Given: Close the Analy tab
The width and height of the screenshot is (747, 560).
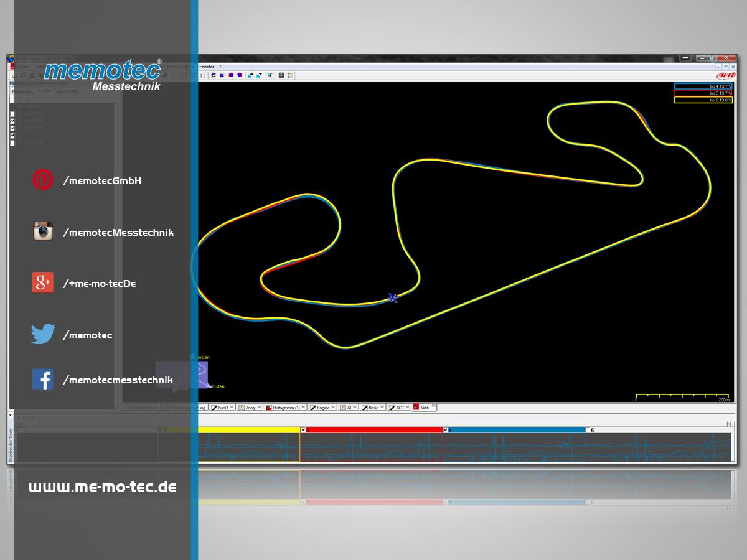Looking at the screenshot, I should pos(260,407).
